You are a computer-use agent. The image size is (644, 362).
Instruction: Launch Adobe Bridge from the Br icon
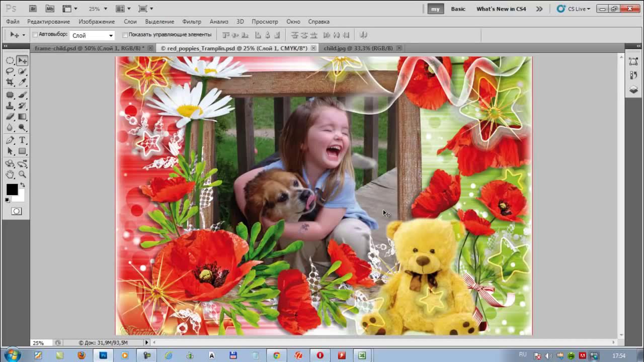point(33,9)
